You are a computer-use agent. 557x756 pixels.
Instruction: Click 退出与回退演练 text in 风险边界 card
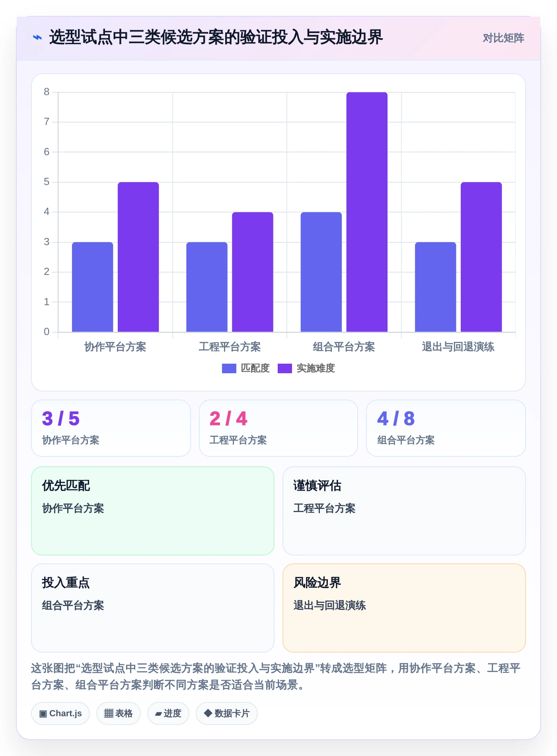point(330,605)
